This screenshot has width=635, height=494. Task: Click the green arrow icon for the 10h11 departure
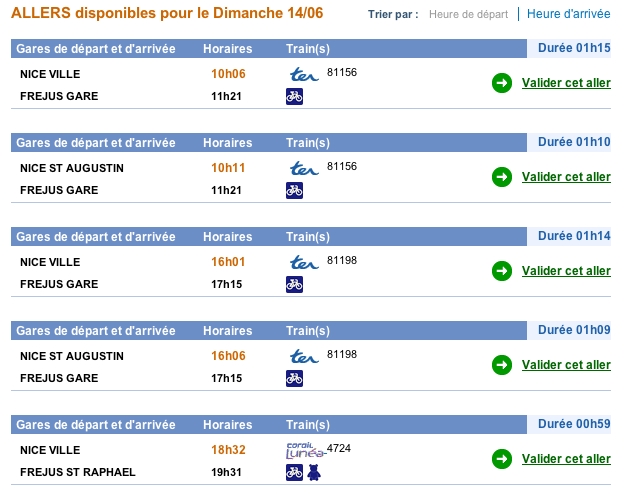pos(502,177)
